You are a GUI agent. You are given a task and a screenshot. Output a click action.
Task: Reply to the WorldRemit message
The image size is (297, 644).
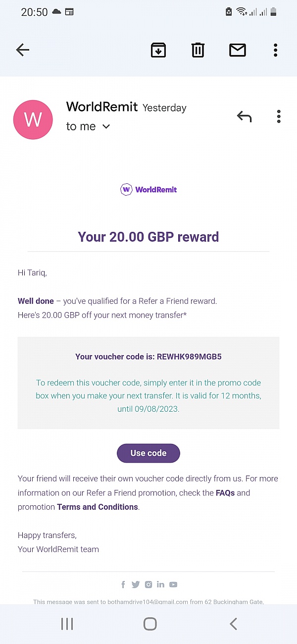click(x=244, y=116)
